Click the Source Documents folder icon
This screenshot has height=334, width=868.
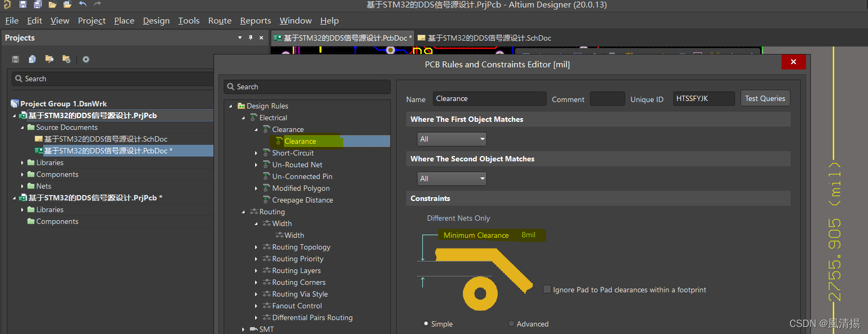31,127
